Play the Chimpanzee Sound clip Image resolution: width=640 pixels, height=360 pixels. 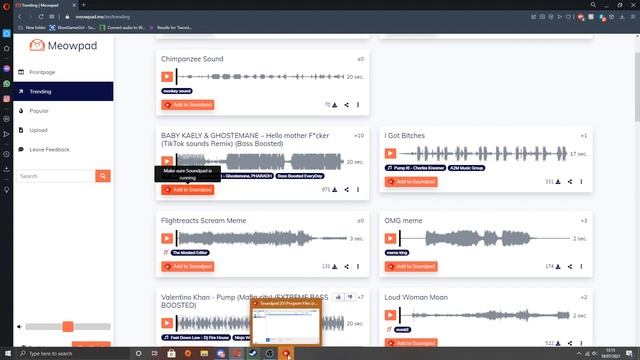[x=167, y=77]
